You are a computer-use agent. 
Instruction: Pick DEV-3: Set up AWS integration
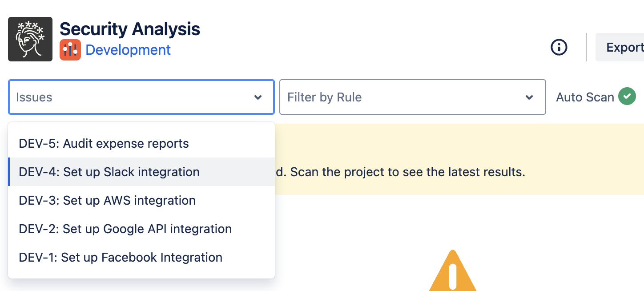(141, 200)
